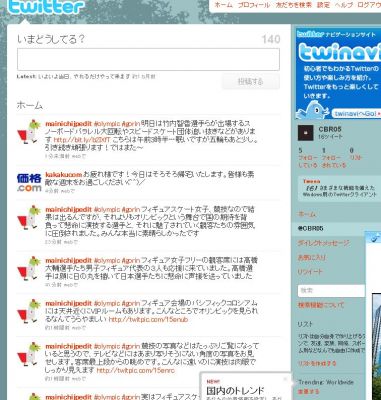Screen dimensions: 381x400
Task: Click the twinavi bird mascot icon
Action: tap(313, 110)
